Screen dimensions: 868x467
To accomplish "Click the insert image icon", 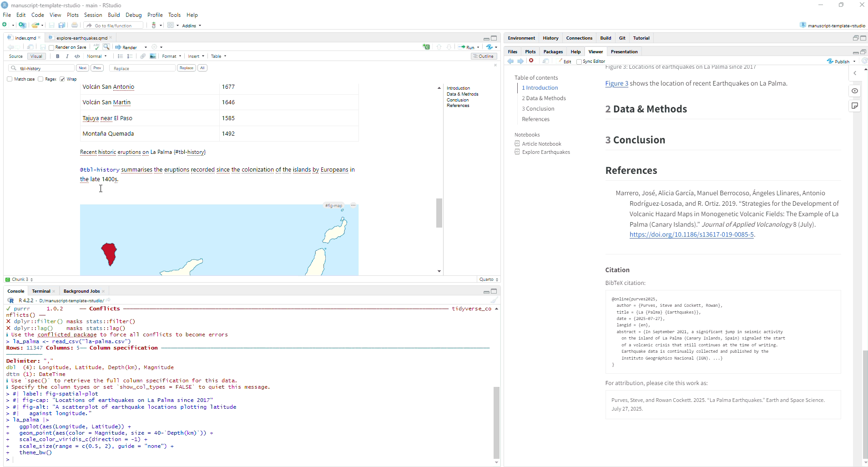I will (x=153, y=56).
